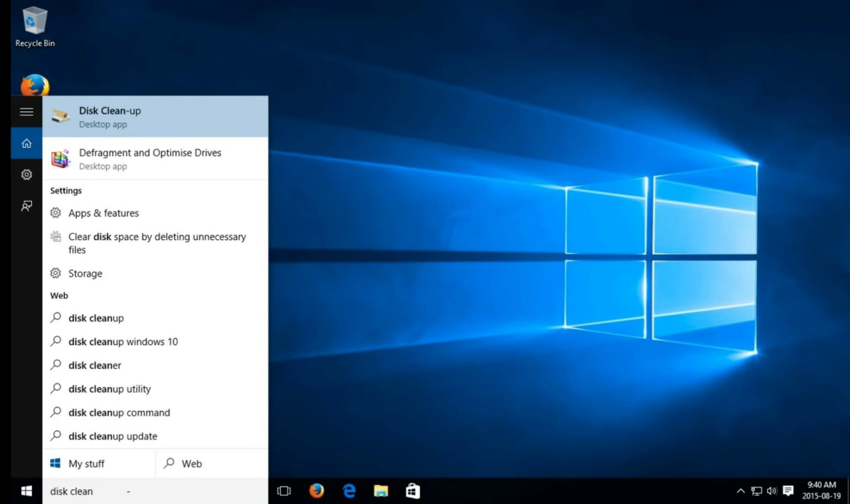Choose the disk cleaner web suggestion
This screenshot has height=504, width=850.
pos(95,366)
